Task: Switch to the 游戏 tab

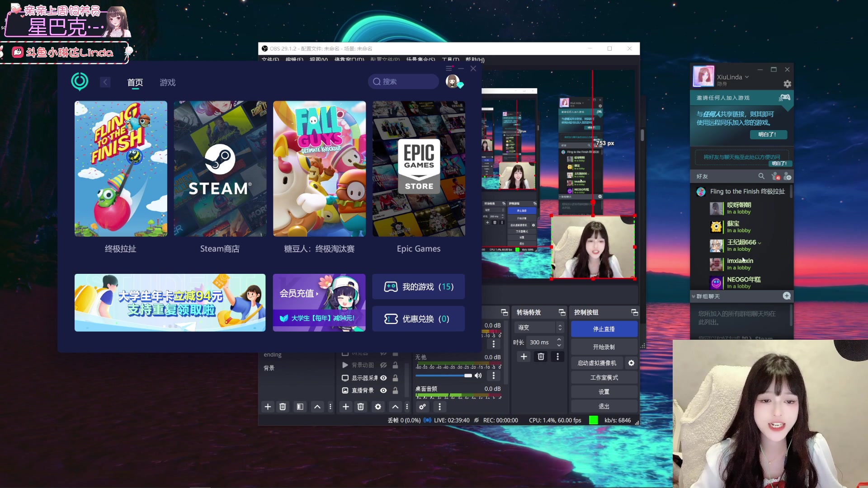Action: click(x=167, y=82)
